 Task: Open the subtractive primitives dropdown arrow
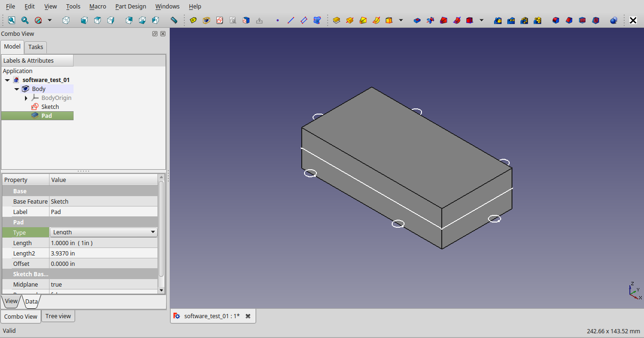[481, 20]
